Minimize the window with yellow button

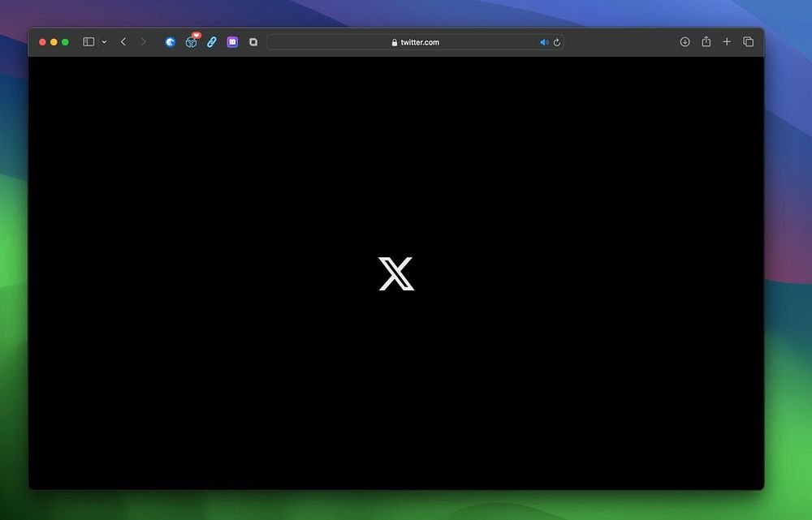[54, 42]
